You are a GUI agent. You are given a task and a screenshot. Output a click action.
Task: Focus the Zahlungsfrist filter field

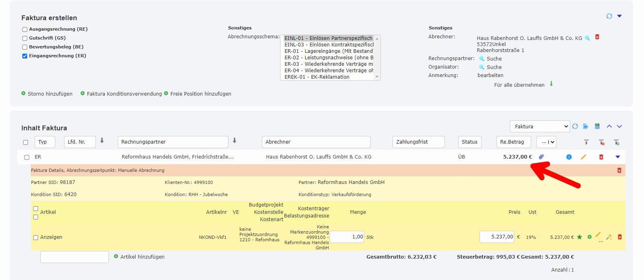(418, 142)
